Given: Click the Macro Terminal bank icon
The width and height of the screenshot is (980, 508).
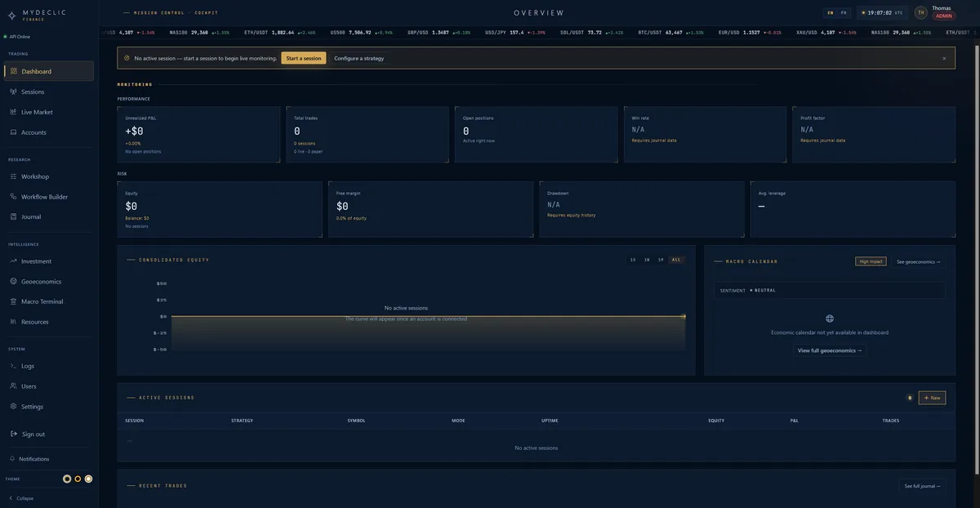Looking at the screenshot, I should 14,301.
